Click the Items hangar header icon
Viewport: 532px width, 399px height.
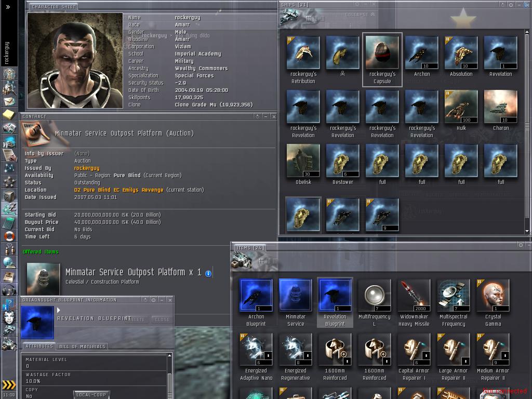(x=242, y=261)
